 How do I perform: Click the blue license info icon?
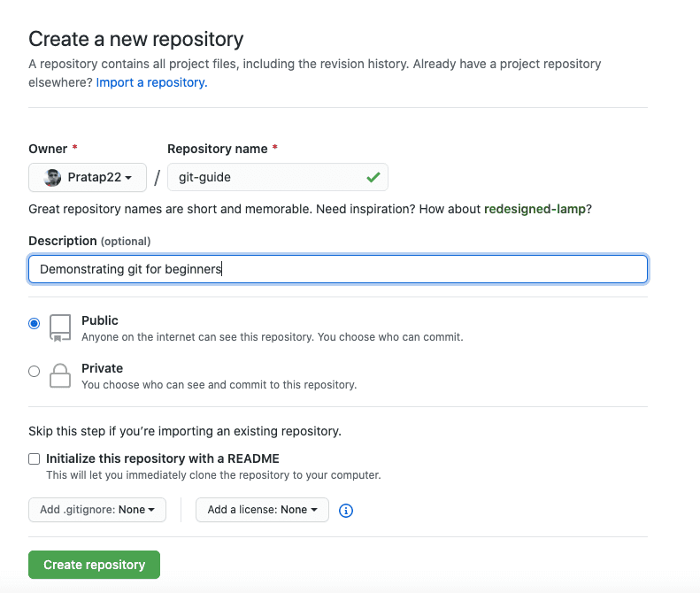coord(346,511)
